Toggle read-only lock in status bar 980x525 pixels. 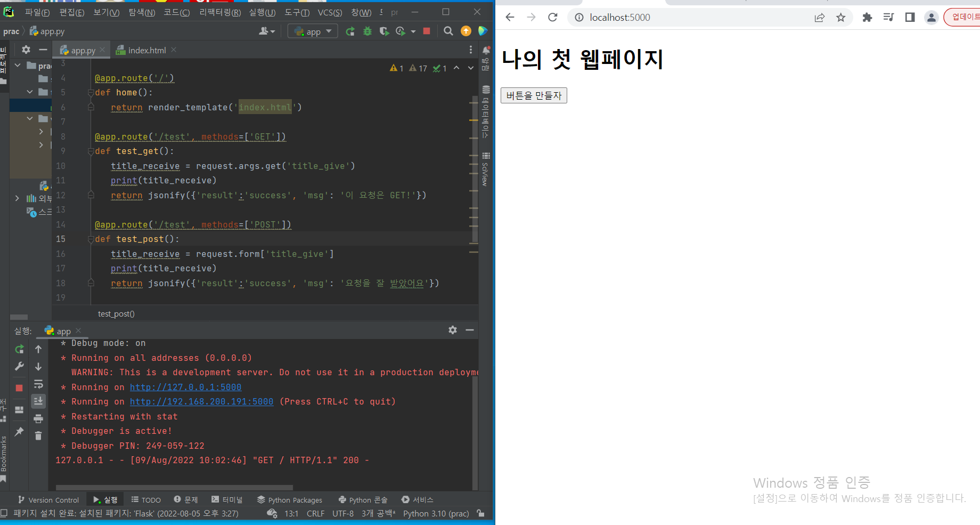pos(481,514)
